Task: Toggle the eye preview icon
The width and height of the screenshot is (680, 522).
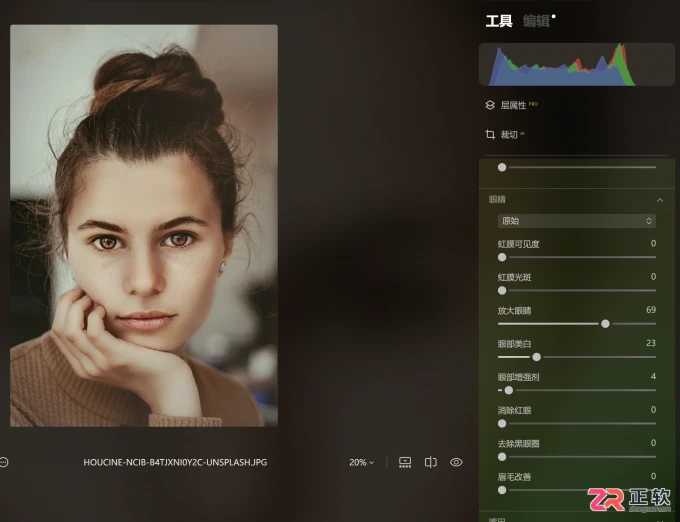Action: (456, 462)
